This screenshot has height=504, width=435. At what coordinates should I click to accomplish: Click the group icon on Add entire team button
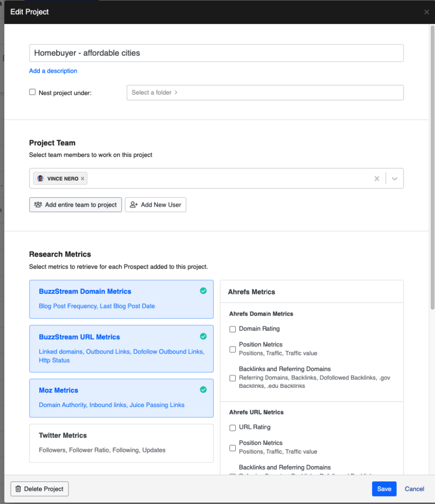coord(38,204)
